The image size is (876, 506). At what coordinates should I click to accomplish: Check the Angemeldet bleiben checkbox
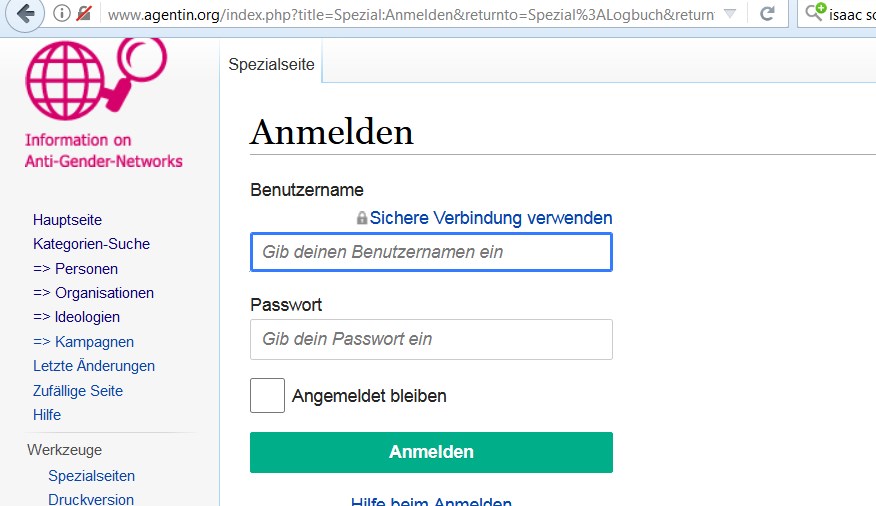point(267,395)
